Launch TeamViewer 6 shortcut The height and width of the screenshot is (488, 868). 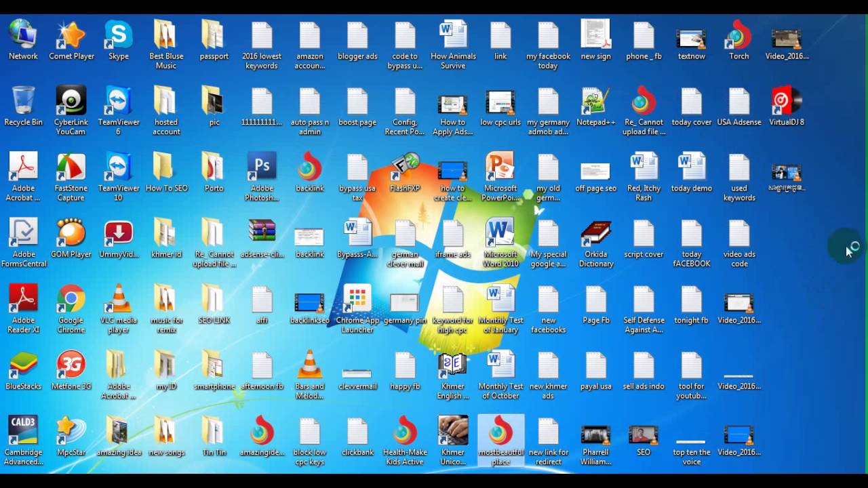point(119,111)
